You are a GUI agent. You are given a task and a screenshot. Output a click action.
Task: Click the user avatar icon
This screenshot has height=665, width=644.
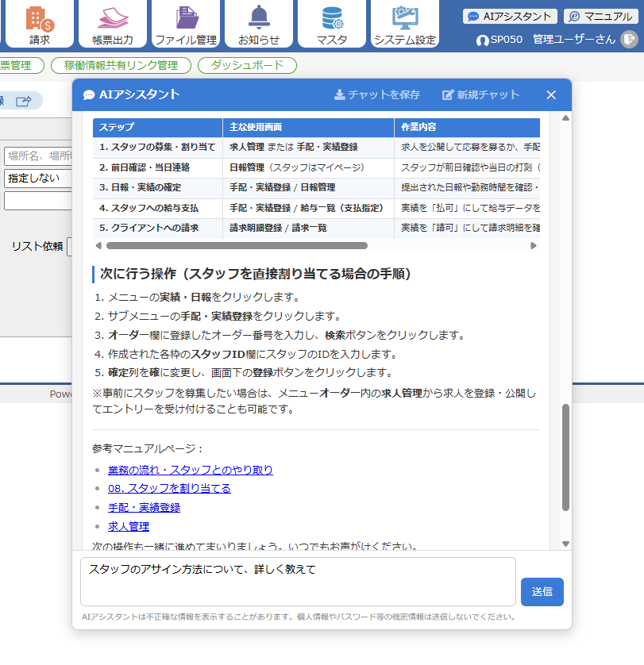pyautogui.click(x=629, y=40)
